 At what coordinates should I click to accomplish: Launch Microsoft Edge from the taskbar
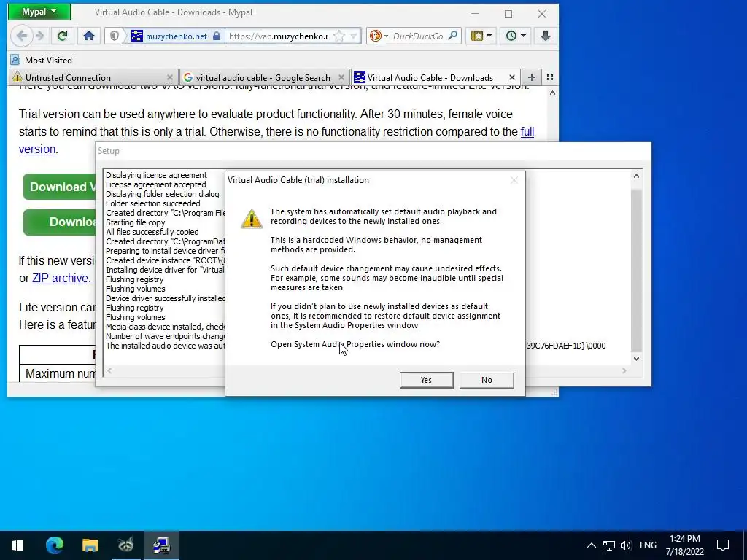[x=54, y=545]
